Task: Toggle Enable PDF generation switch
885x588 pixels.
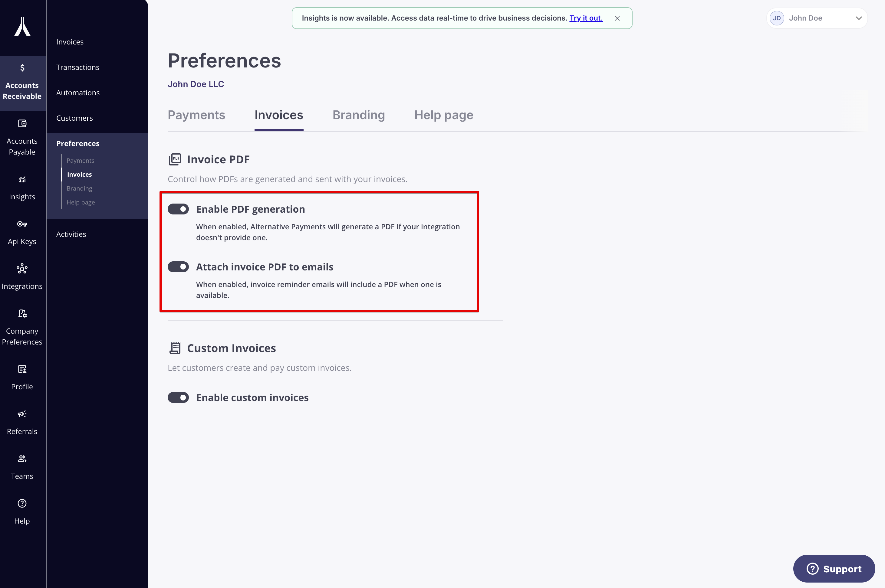Action: [178, 209]
